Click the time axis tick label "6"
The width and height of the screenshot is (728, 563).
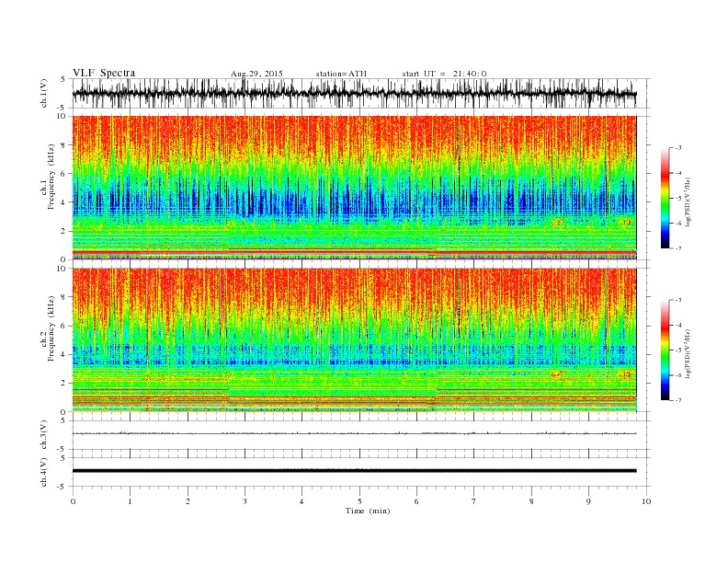(x=416, y=501)
